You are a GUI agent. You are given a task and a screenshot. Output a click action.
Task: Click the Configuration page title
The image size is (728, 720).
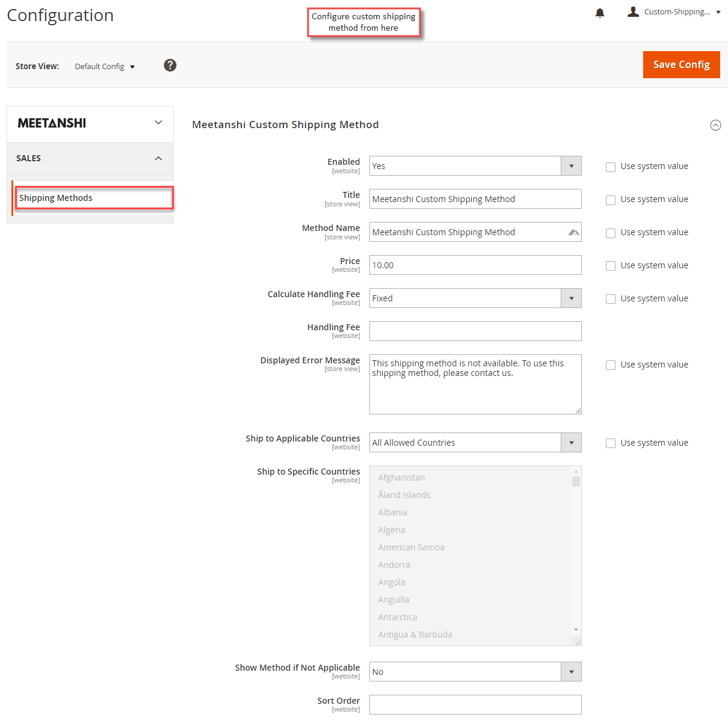(60, 15)
